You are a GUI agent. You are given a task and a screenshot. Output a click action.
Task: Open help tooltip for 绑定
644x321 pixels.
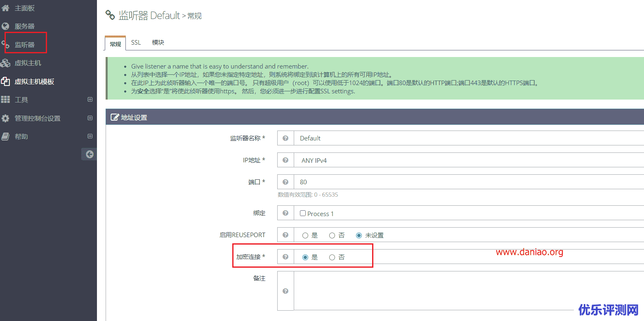285,213
